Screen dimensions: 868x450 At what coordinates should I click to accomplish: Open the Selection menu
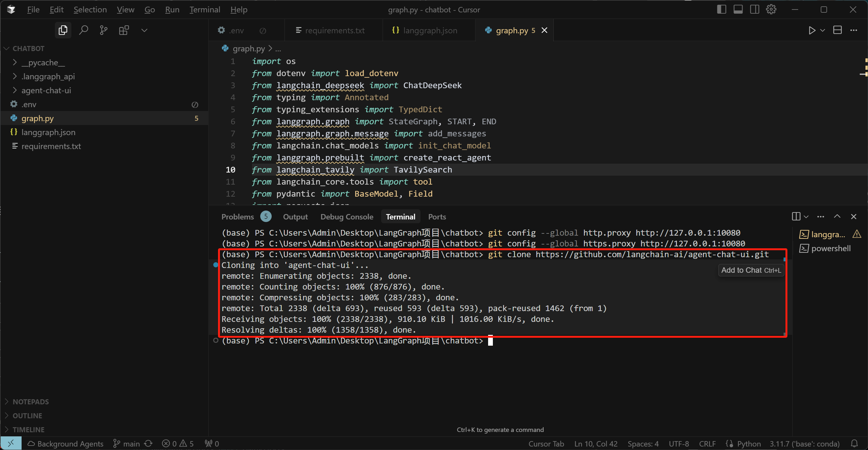click(x=90, y=10)
